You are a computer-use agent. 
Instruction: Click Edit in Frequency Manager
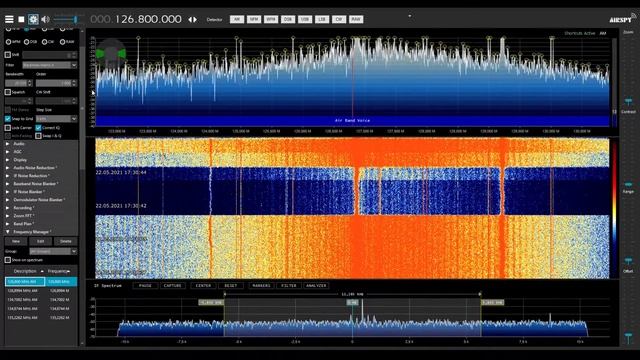pyautogui.click(x=40, y=241)
